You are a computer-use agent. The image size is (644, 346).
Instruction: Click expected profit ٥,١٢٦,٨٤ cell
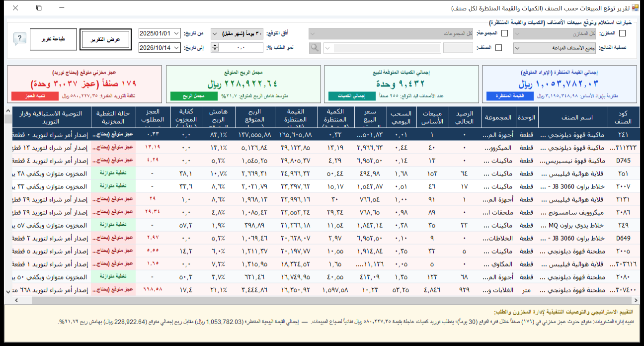[255, 148]
